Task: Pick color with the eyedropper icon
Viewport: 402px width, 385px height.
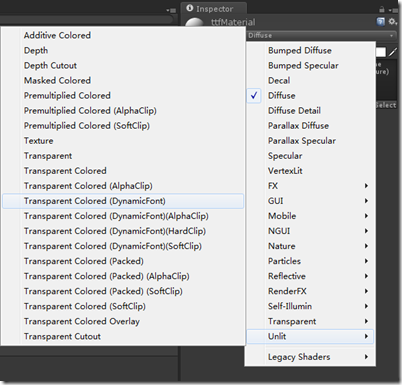Action: click(x=394, y=52)
